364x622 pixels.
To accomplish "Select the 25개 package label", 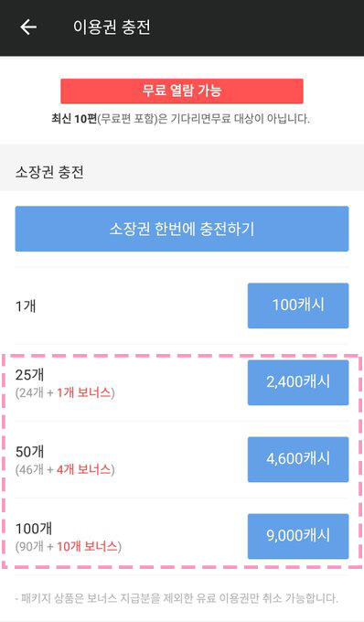I will pyautogui.click(x=30, y=375).
